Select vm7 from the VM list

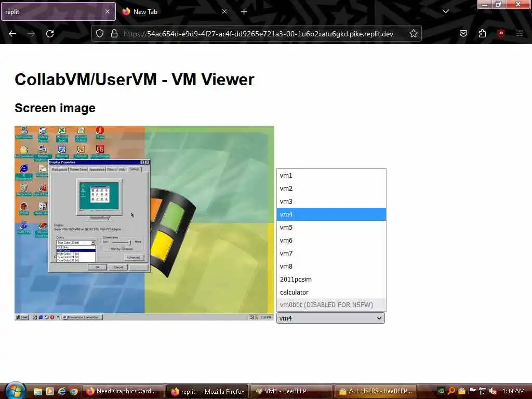pos(331,253)
